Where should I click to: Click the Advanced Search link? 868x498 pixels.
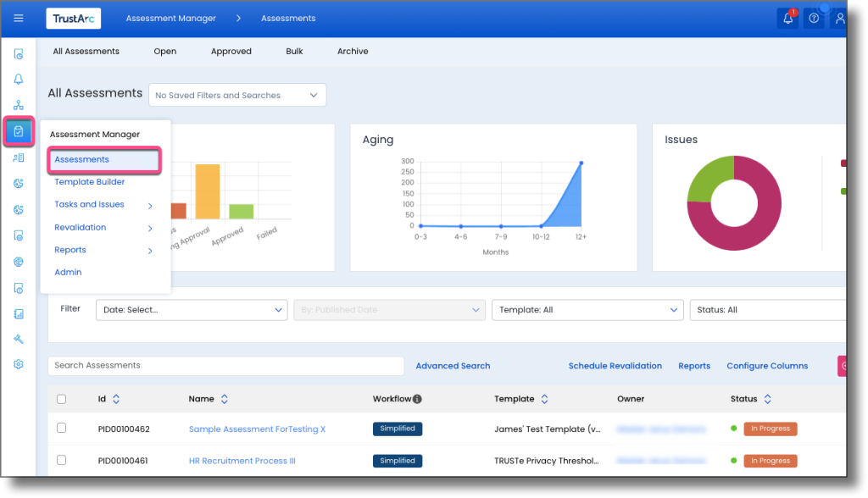453,366
